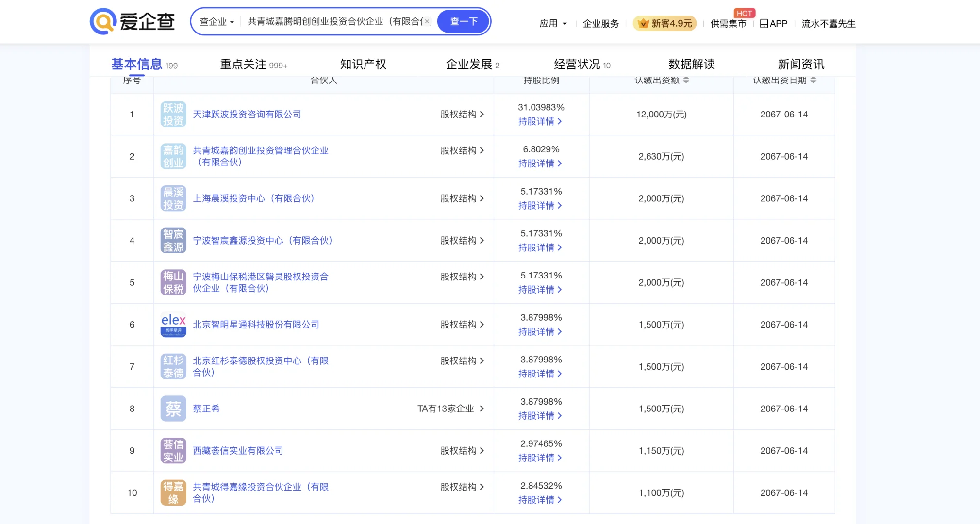Open 共青城嘉韵创业投资管理合伙企业 company link

[x=261, y=156]
